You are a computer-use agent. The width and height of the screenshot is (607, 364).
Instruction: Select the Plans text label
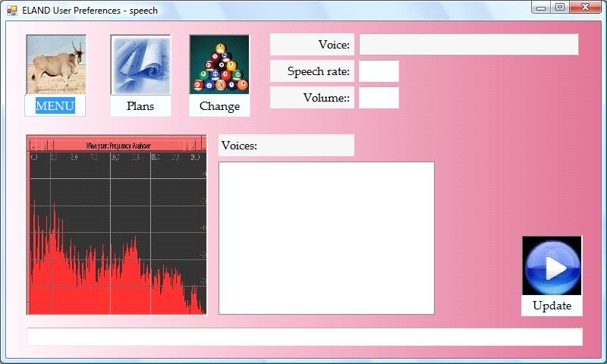tap(140, 106)
